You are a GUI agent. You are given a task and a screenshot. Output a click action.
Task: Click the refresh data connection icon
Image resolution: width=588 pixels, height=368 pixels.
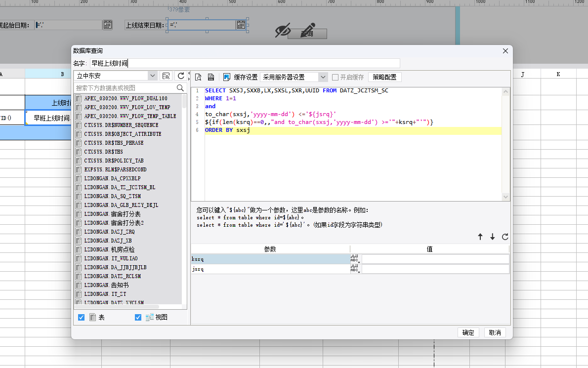point(181,76)
